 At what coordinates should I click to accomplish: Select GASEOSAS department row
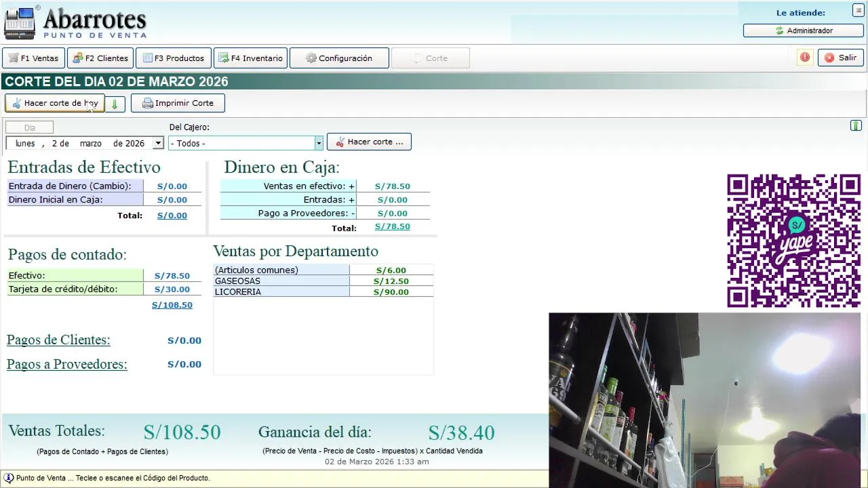(x=323, y=281)
